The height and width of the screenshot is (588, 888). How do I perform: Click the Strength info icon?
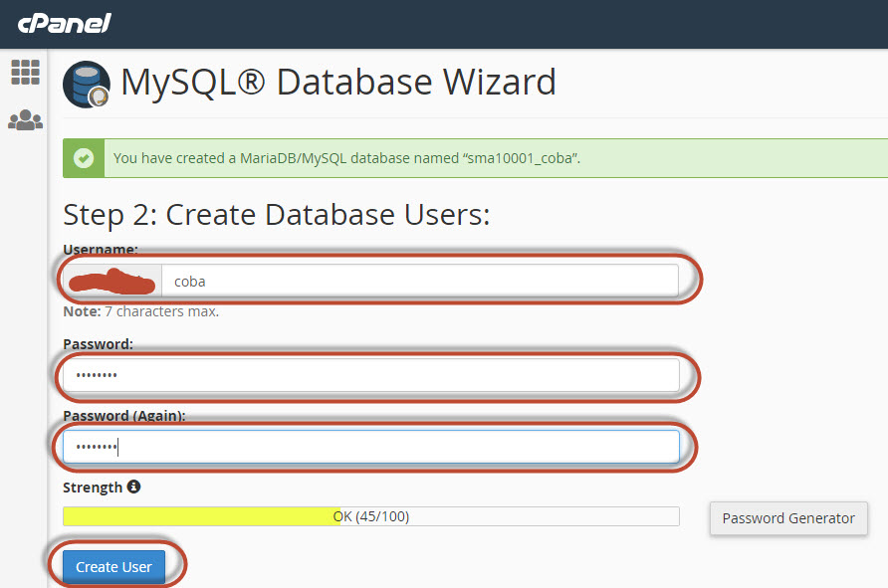(133, 488)
